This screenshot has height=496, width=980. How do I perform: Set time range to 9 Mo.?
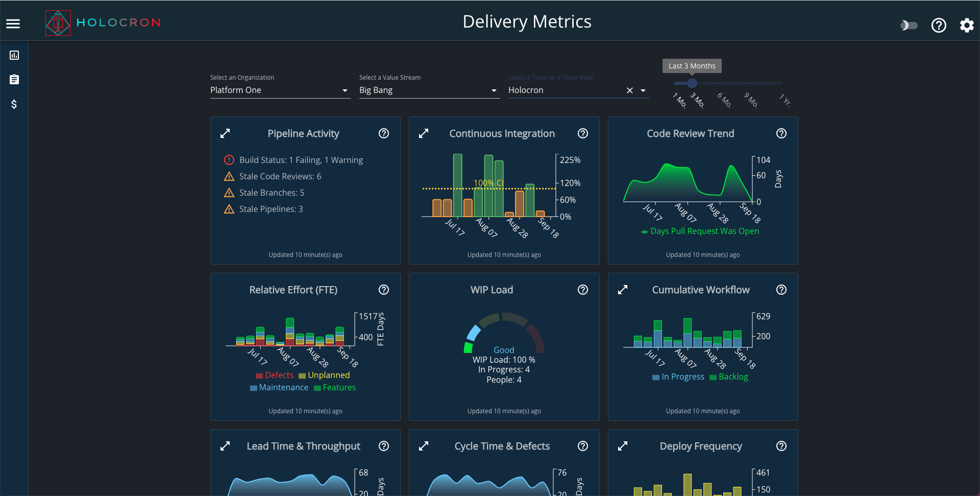tap(751, 100)
